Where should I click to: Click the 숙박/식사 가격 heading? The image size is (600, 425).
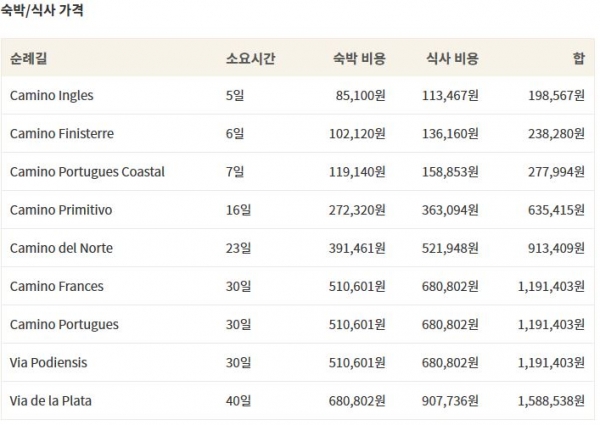[42, 12]
